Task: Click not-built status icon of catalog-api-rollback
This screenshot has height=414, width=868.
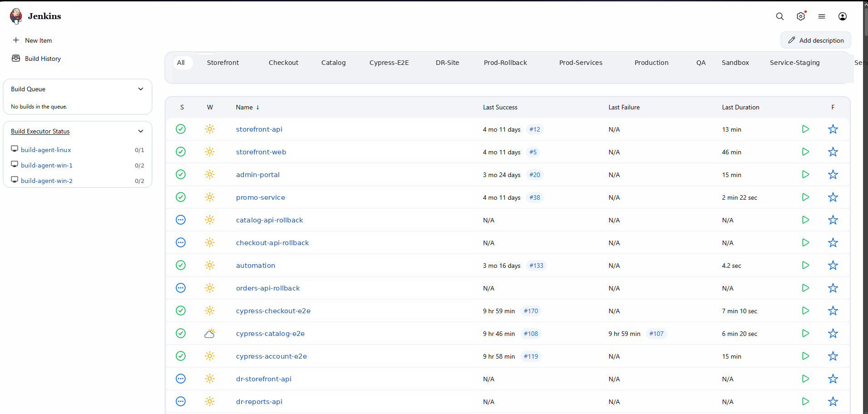Action: click(x=181, y=220)
